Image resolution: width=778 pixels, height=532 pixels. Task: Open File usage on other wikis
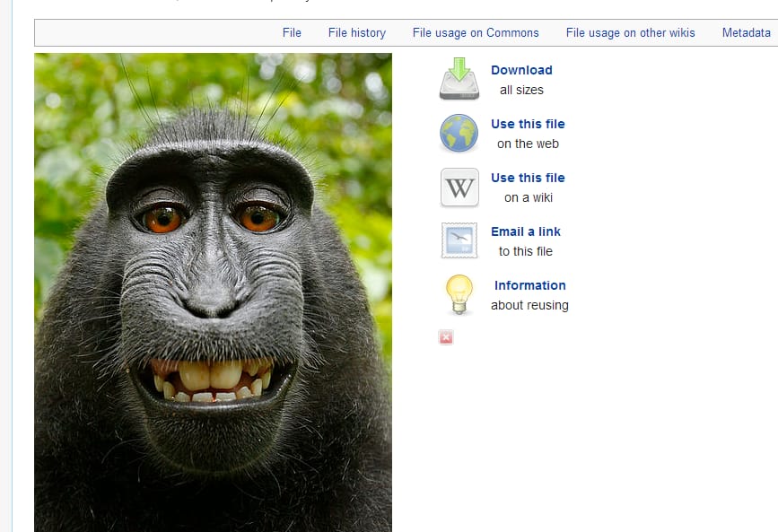pos(630,33)
